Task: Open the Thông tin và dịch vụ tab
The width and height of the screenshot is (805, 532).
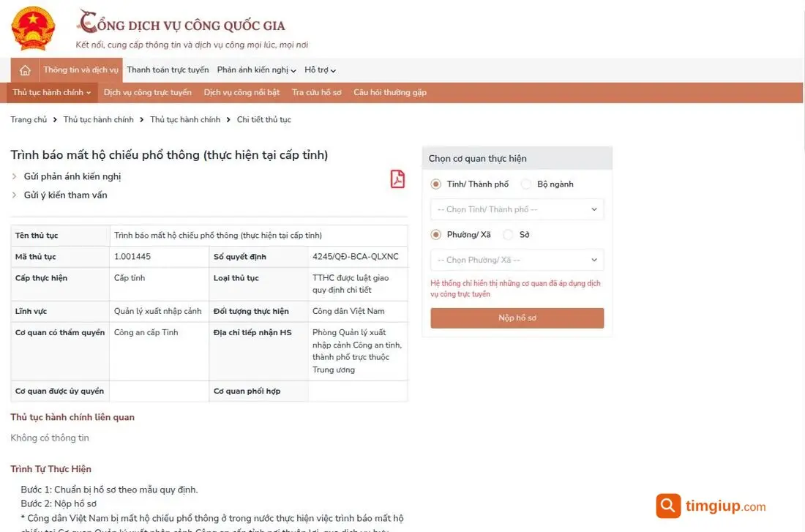Action: pyautogui.click(x=81, y=70)
